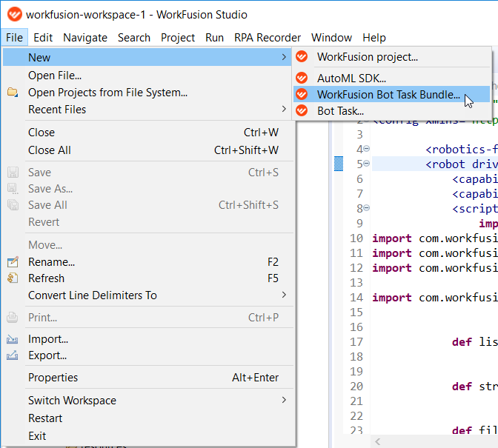Screen dimensions: 498x448
Task: Click the import statement on line 12
Action: click(435, 268)
